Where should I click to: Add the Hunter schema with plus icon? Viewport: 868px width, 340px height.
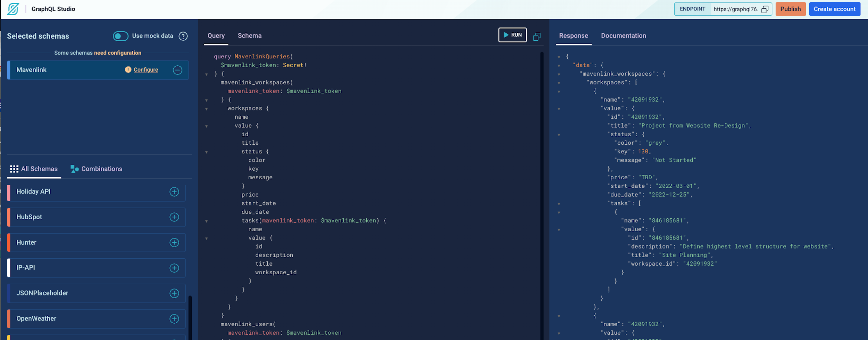click(x=174, y=242)
